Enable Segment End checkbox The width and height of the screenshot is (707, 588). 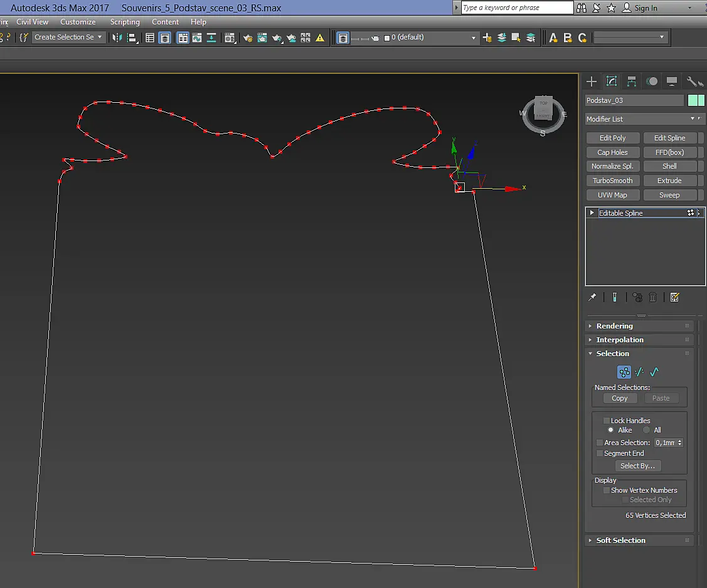[x=600, y=453]
